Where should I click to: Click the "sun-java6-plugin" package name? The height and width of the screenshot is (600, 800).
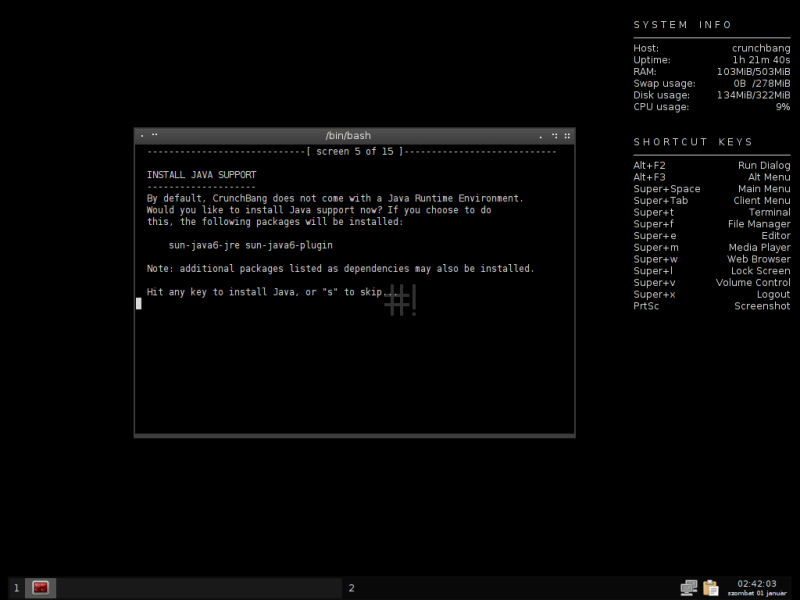(289, 245)
